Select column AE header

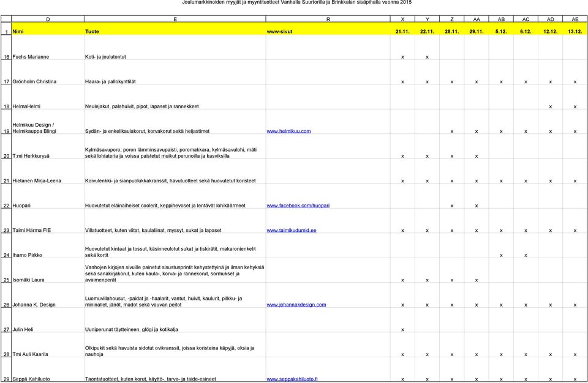click(x=575, y=19)
